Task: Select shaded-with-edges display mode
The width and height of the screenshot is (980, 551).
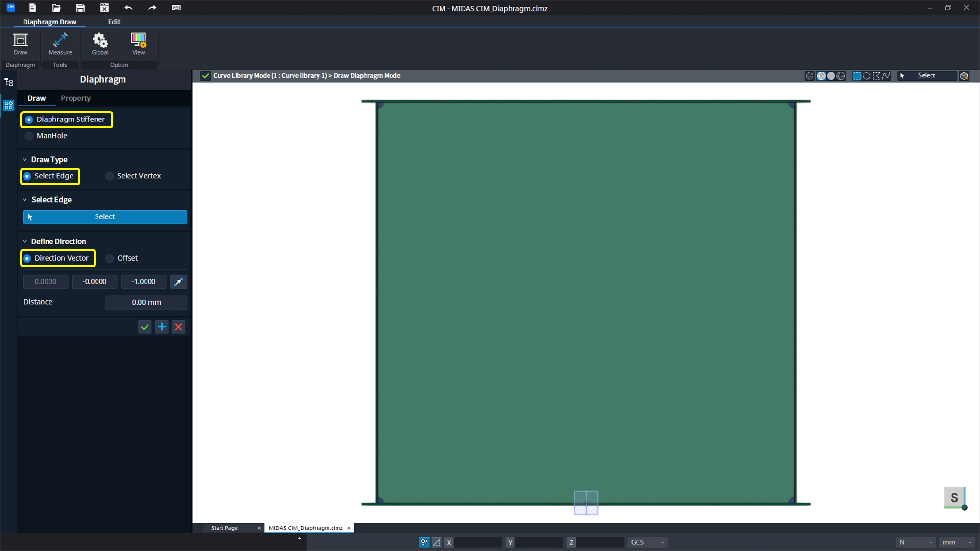Action: [x=821, y=76]
